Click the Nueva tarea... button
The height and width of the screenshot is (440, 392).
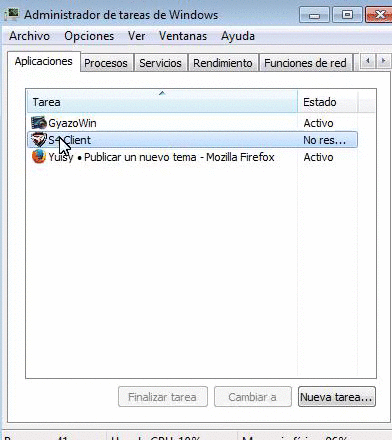click(337, 397)
